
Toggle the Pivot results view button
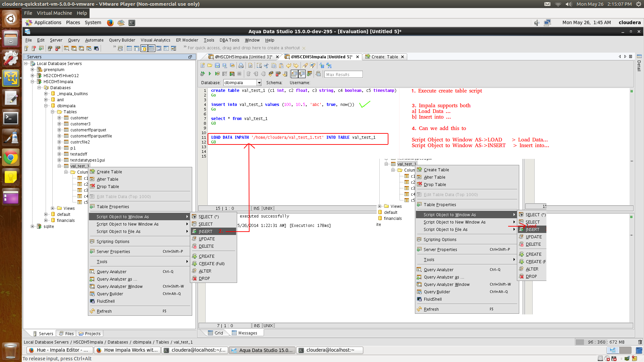[x=302, y=74]
